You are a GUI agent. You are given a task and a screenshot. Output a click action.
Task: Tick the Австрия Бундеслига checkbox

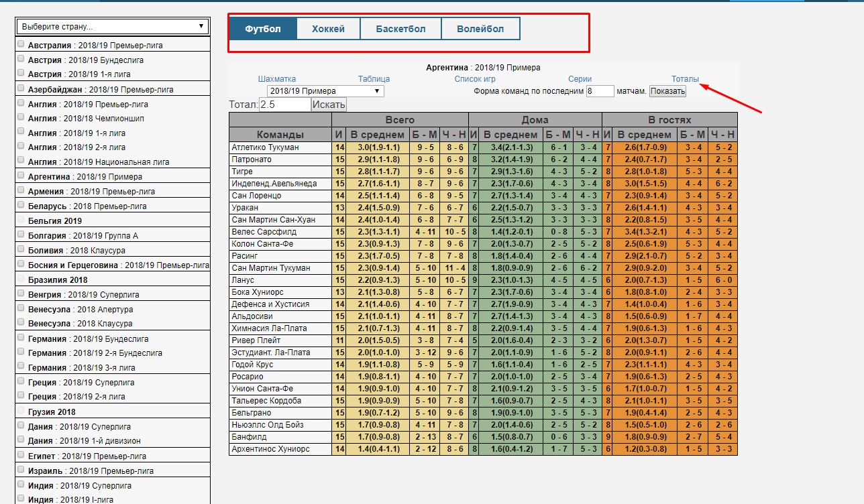[x=21, y=58]
